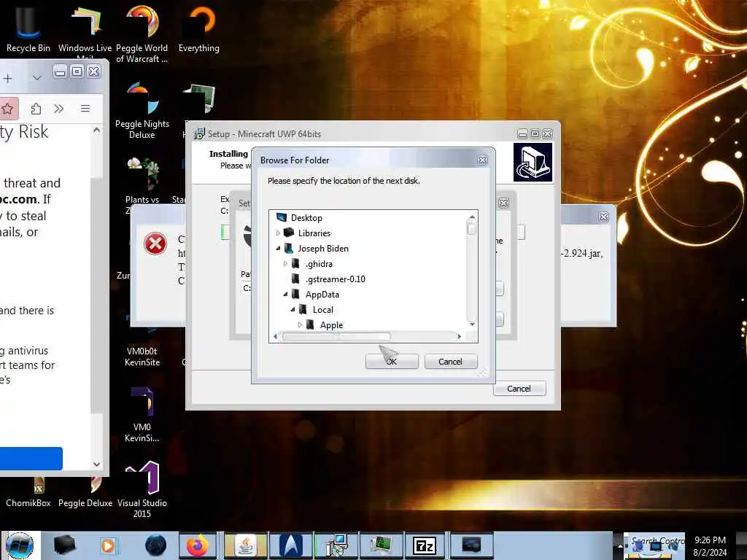Click folder tree vertical scrollbar thumb

472,229
